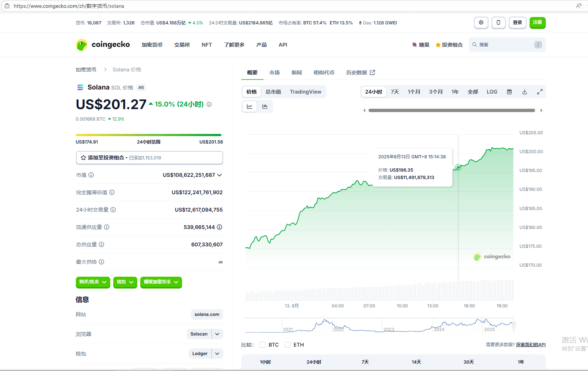Click the browser read aloud icon
The height and width of the screenshot is (371, 588).
click(579, 6)
